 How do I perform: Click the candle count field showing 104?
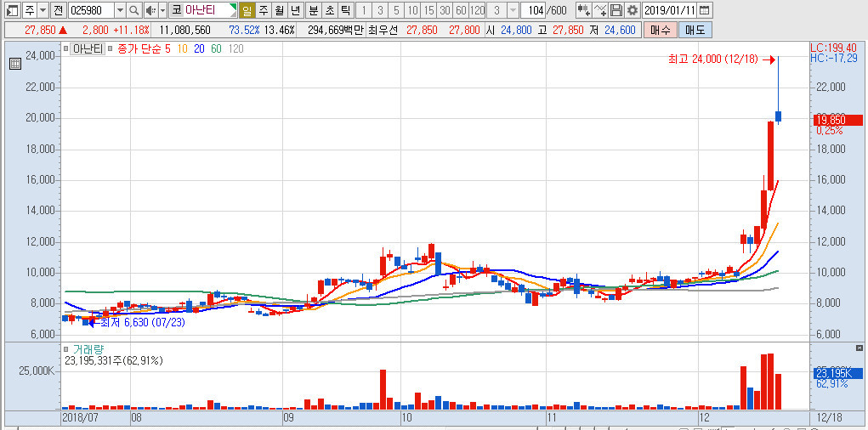coord(534,10)
